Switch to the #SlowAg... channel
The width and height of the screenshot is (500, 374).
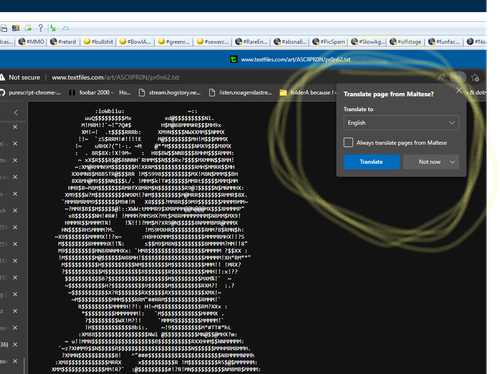coord(367,42)
